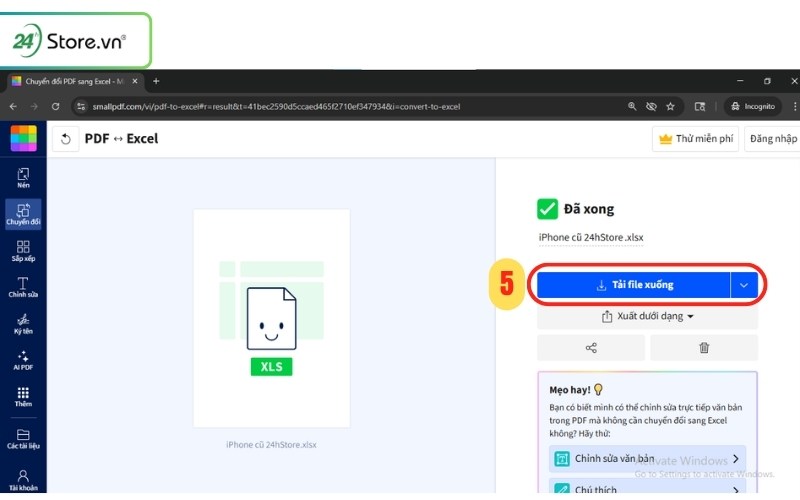Open Các tài liệu documents folder
800x500 pixels.
click(23, 439)
